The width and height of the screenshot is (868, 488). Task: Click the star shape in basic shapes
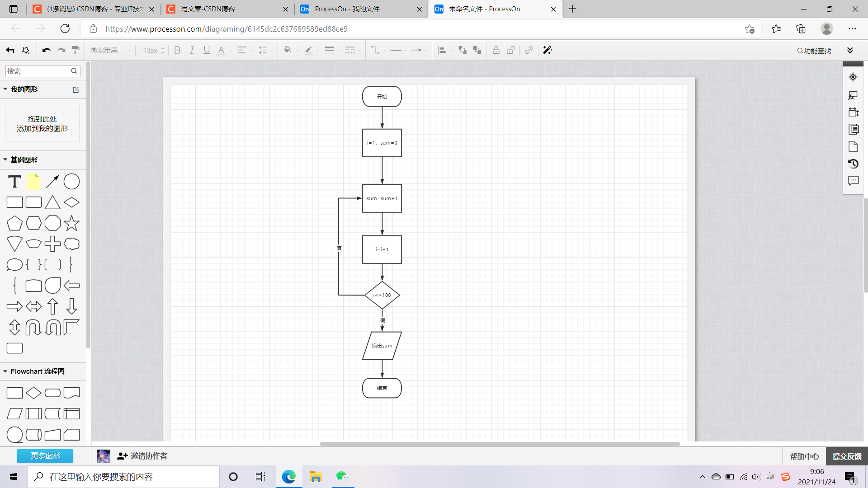click(71, 223)
